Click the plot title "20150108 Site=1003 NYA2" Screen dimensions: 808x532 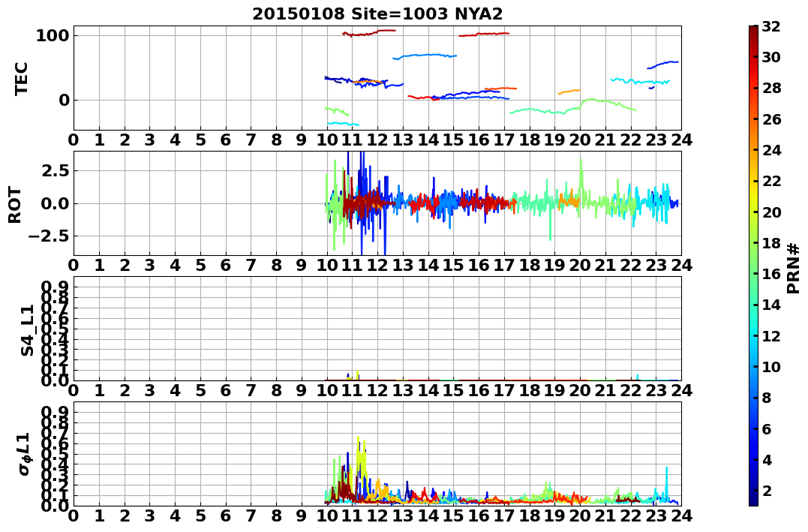click(377, 14)
